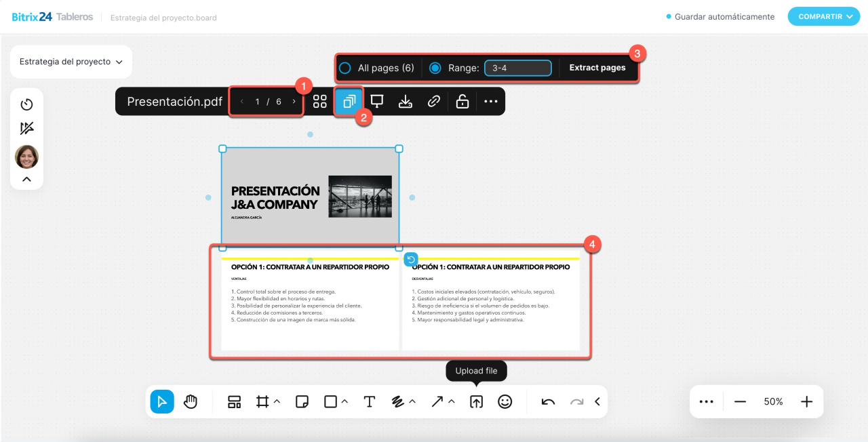Click the Upload file tool
This screenshot has height=442, width=868.
477,402
